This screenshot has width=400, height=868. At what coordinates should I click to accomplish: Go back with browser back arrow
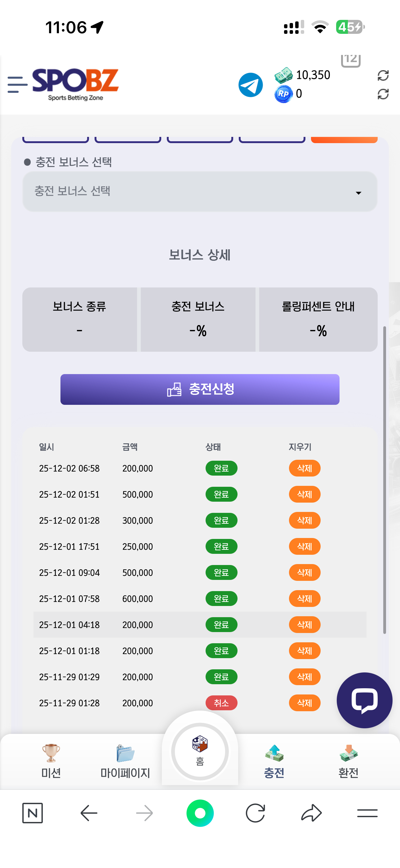pyautogui.click(x=89, y=813)
